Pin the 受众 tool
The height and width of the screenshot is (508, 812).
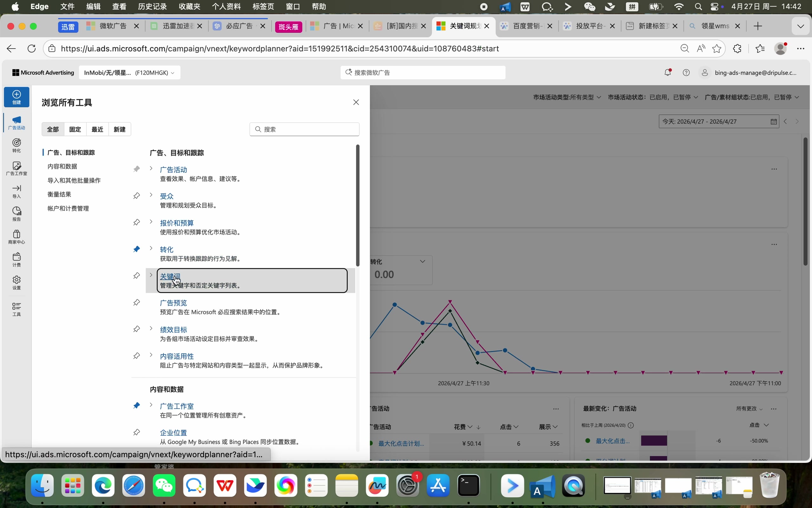(137, 196)
